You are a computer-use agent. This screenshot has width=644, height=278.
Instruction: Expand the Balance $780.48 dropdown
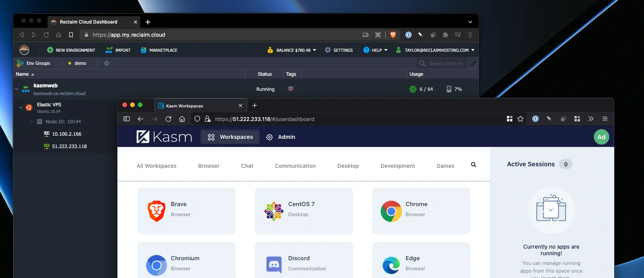pyautogui.click(x=292, y=50)
